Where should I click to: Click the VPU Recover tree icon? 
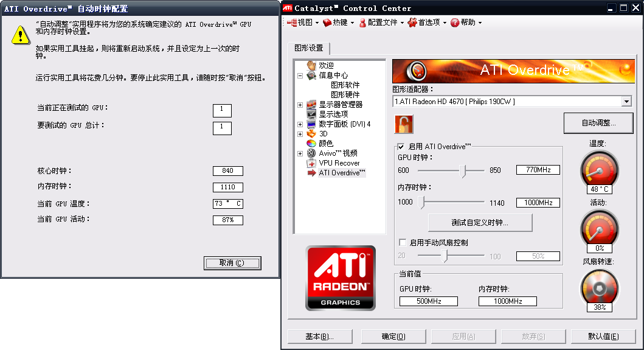pos(311,163)
